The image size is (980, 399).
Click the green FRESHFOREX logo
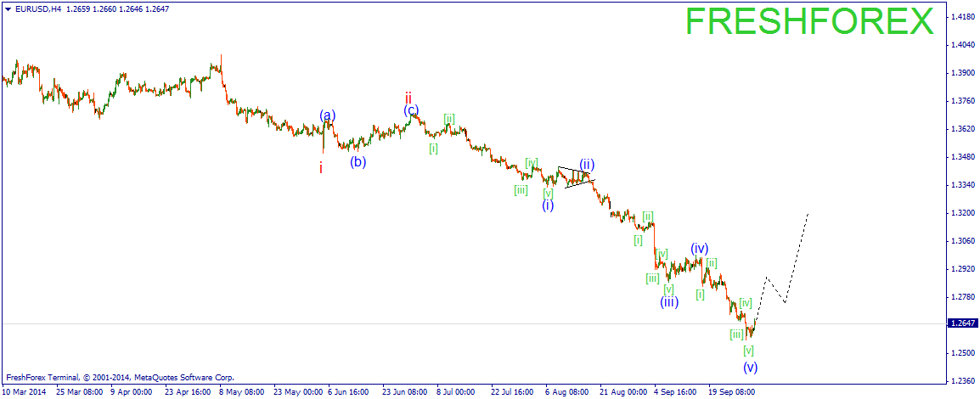tap(809, 22)
